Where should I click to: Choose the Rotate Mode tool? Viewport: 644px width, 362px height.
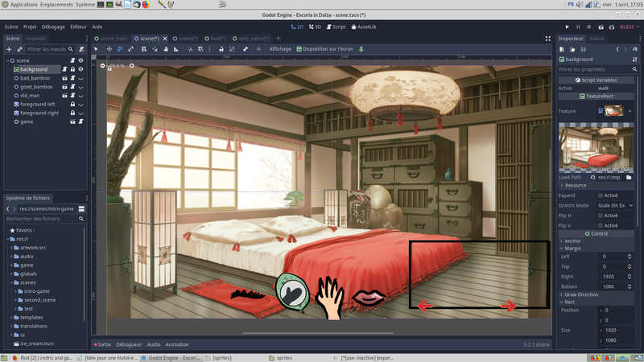point(120,49)
